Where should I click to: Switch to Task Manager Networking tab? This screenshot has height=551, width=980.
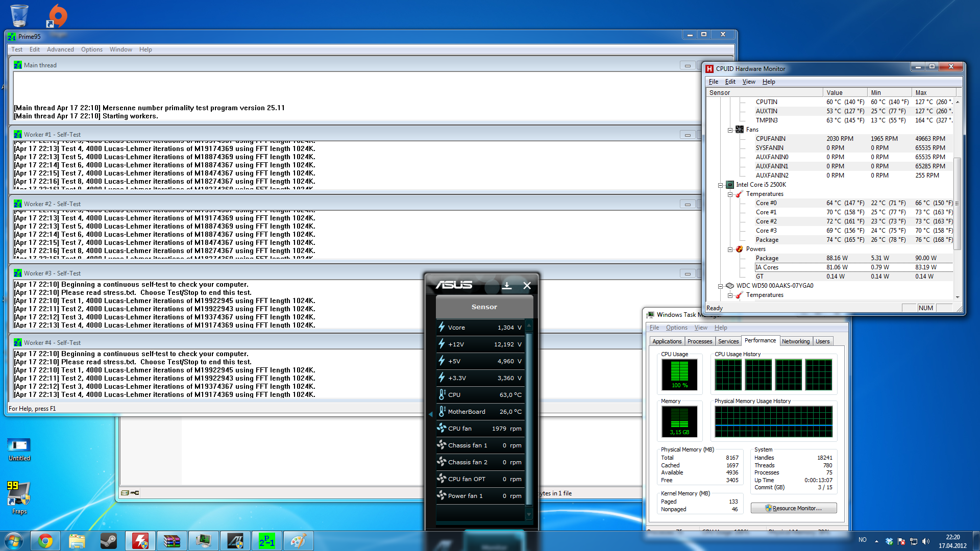pyautogui.click(x=796, y=341)
